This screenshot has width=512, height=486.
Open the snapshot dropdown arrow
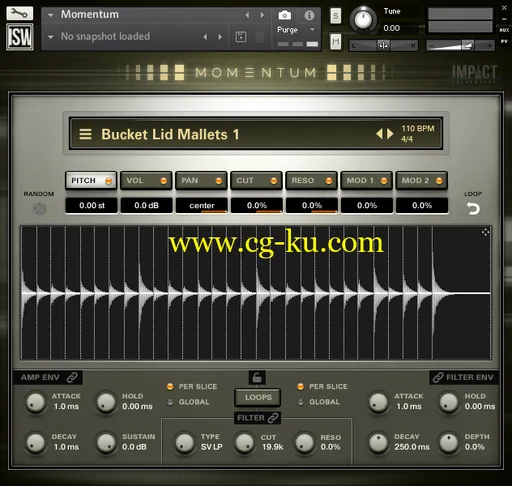pyautogui.click(x=51, y=37)
